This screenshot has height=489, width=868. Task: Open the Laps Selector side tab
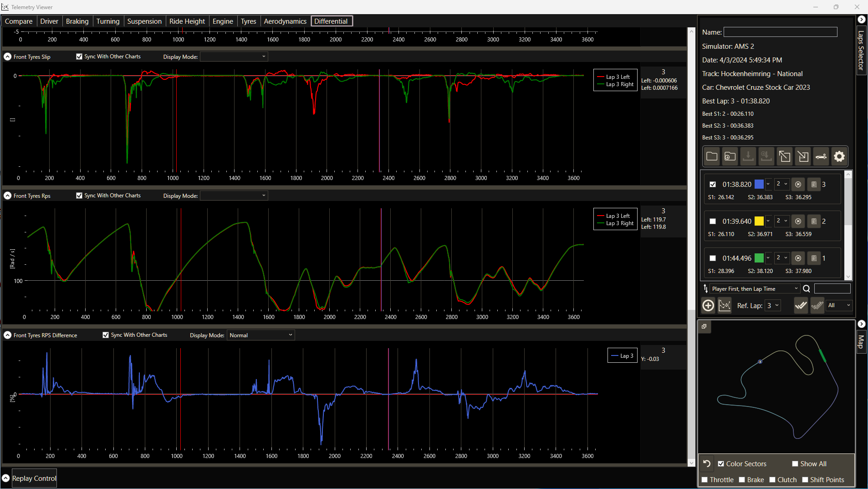coord(861,50)
